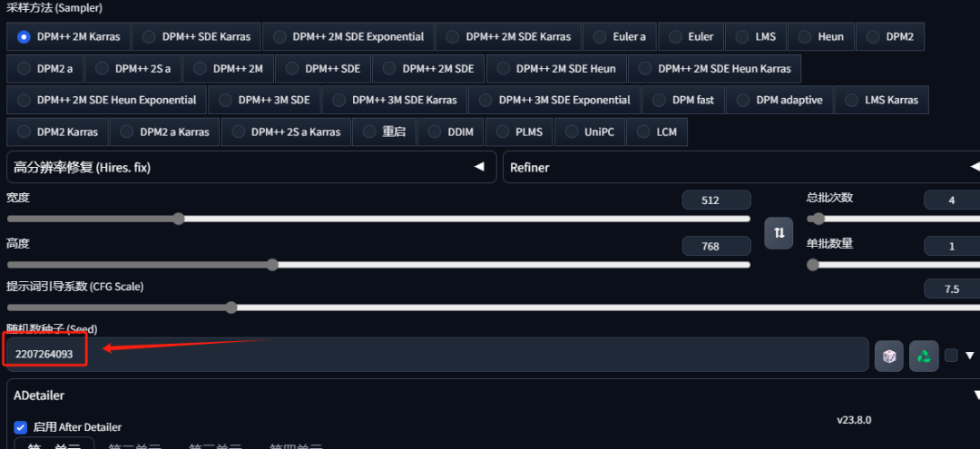Click the 总批次数 batch count slider
The width and height of the screenshot is (980, 449).
893,219
